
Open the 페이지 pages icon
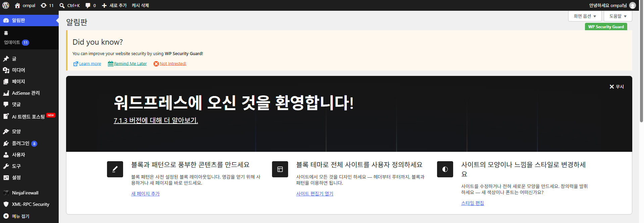[x=6, y=82]
